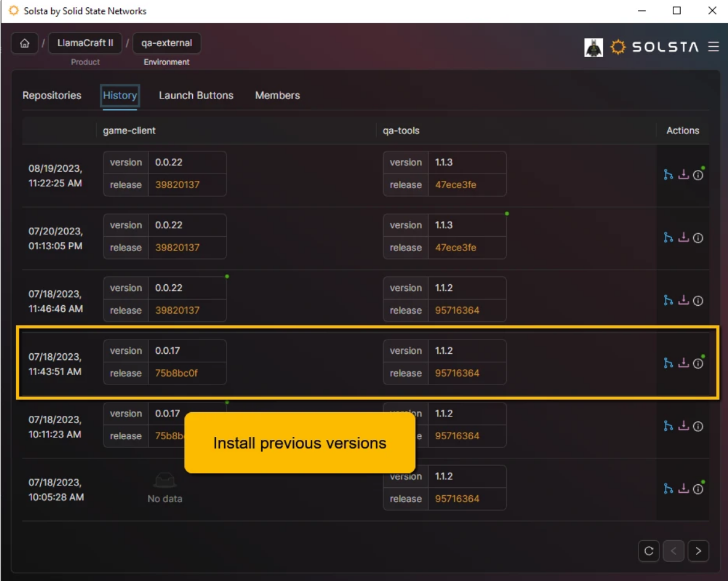Click install icon for 07/20/2023 01:13:05 PM row

(683, 238)
